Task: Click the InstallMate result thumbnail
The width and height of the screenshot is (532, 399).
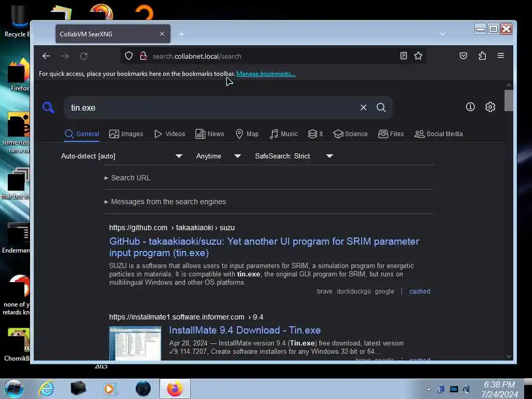Action: click(135, 343)
